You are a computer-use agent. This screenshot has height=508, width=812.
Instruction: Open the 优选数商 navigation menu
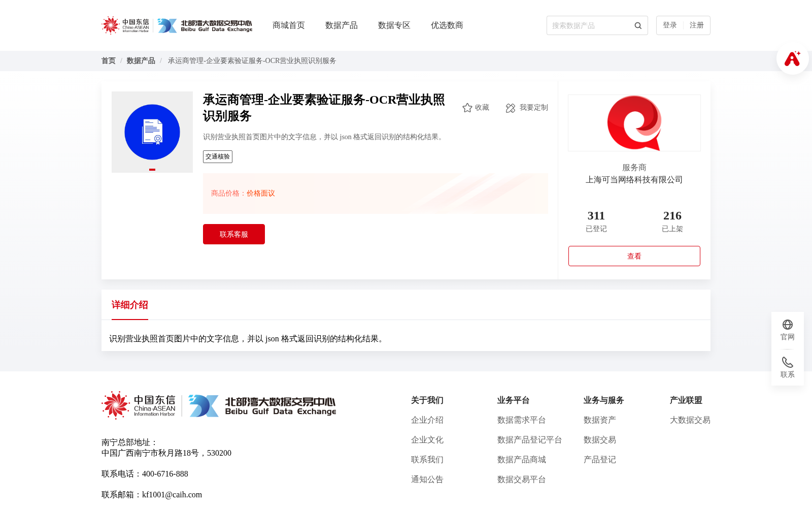click(x=447, y=25)
